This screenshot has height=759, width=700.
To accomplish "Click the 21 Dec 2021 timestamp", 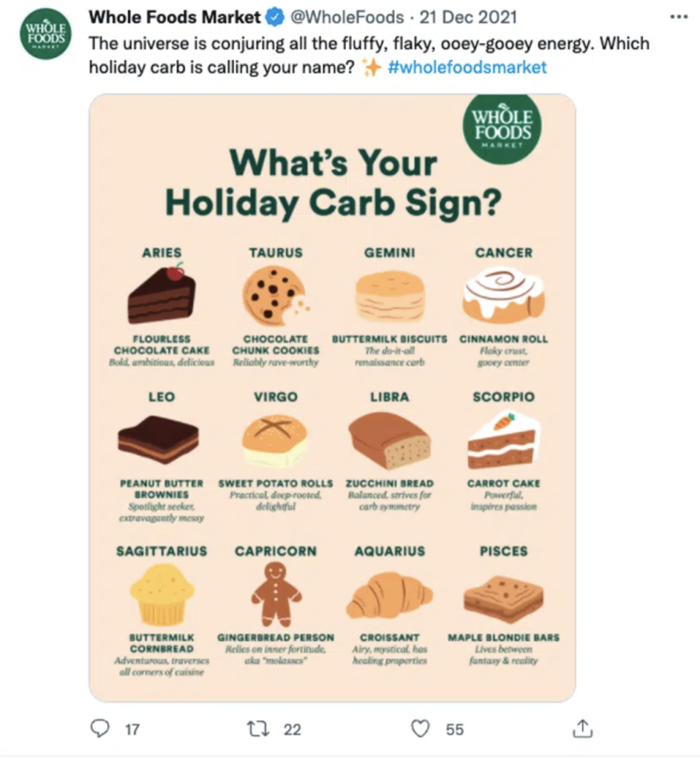I will point(468,18).
